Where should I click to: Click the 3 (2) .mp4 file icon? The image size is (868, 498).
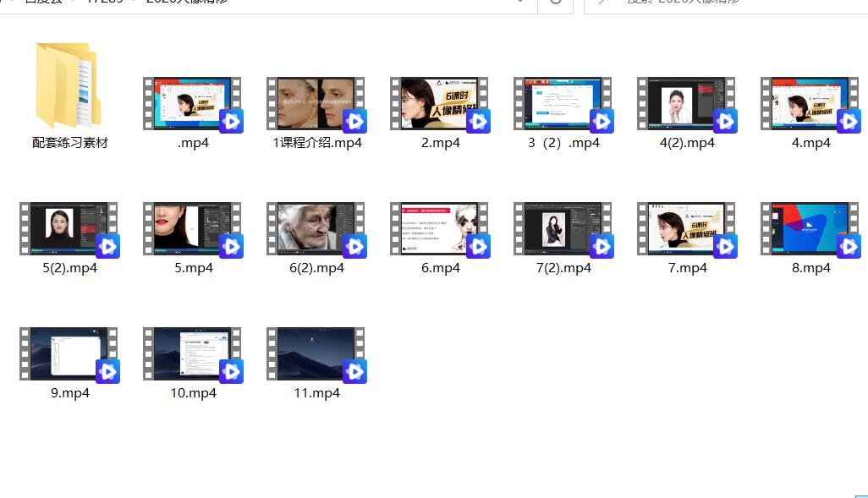(563, 103)
